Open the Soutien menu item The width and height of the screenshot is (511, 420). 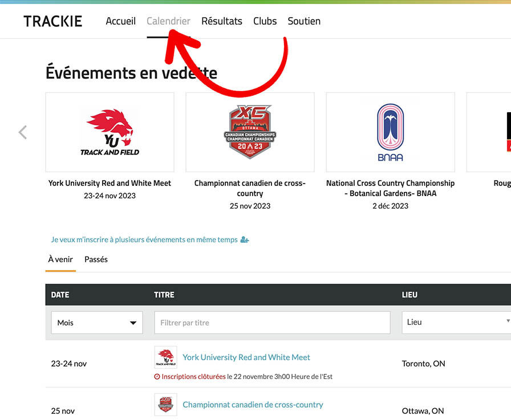[304, 21]
